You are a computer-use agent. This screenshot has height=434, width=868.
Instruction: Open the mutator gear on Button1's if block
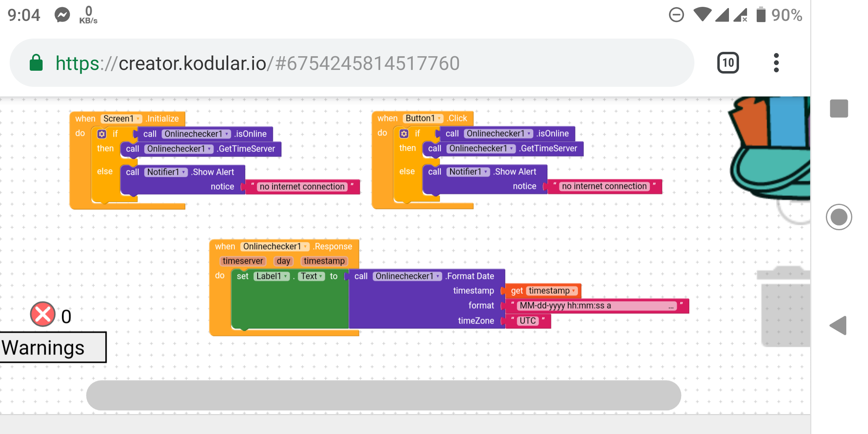point(404,134)
